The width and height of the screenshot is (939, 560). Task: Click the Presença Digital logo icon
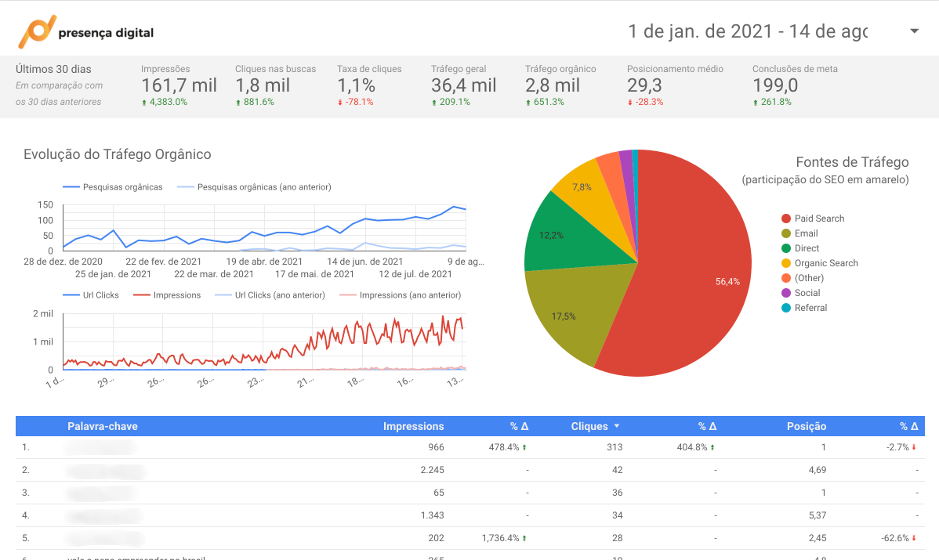pos(37,31)
